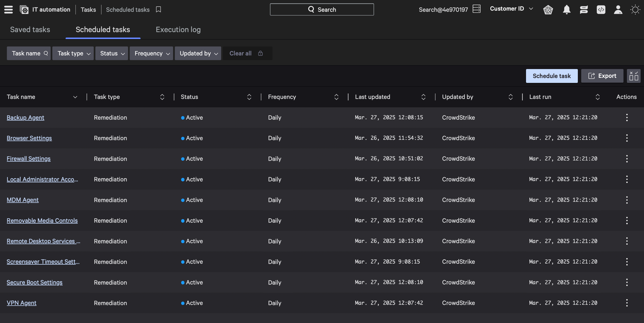Switch to the Saved tasks tab
The height and width of the screenshot is (323, 644).
pos(30,29)
